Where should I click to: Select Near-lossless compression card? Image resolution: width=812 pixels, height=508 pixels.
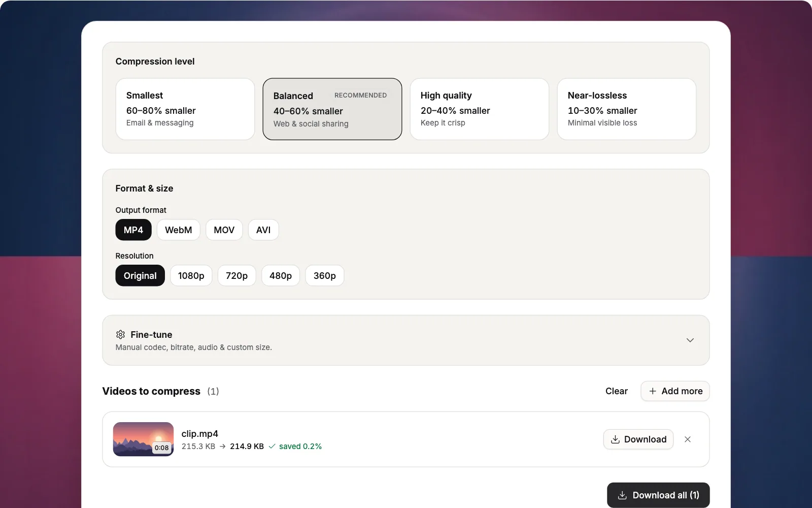click(x=627, y=109)
